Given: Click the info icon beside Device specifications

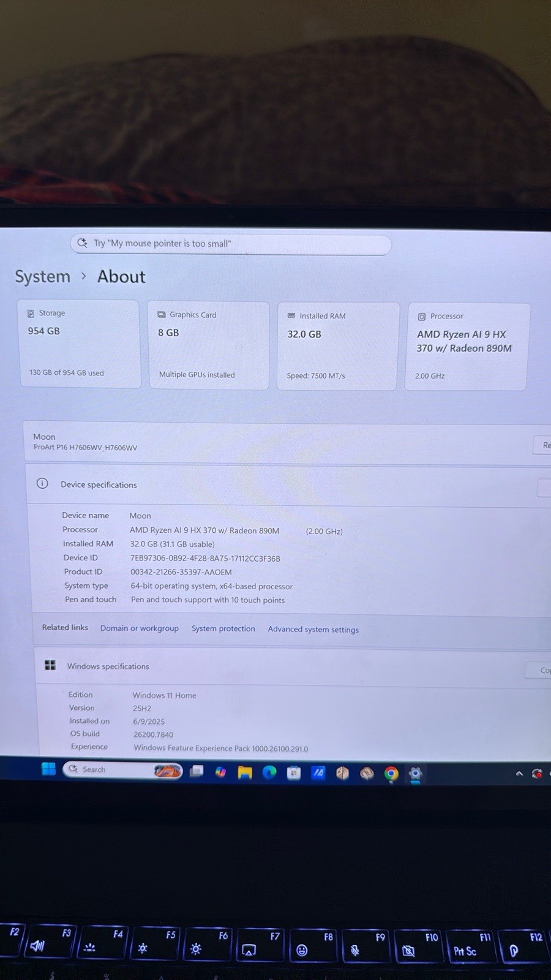Looking at the screenshot, I should coord(42,483).
